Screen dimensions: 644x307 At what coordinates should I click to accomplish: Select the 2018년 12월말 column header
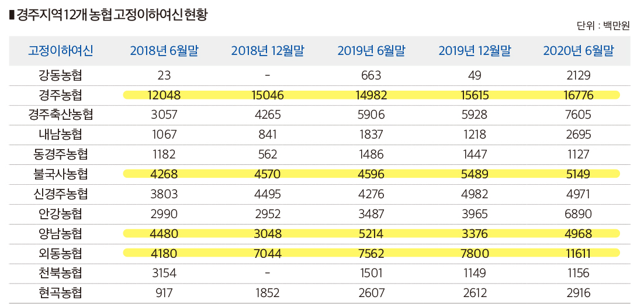coord(268,51)
